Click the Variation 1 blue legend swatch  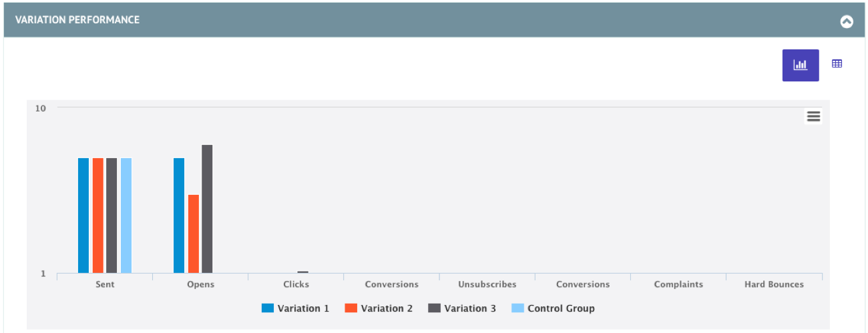point(268,308)
